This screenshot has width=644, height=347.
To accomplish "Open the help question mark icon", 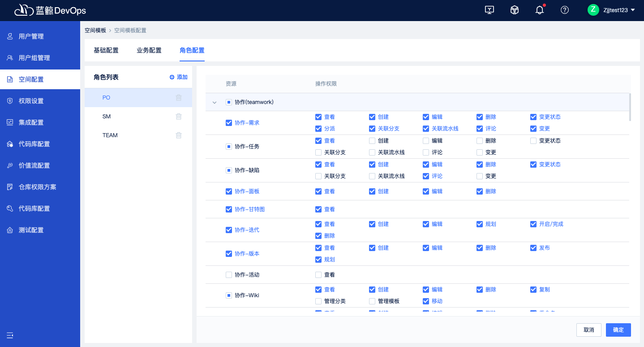I will click(565, 10).
